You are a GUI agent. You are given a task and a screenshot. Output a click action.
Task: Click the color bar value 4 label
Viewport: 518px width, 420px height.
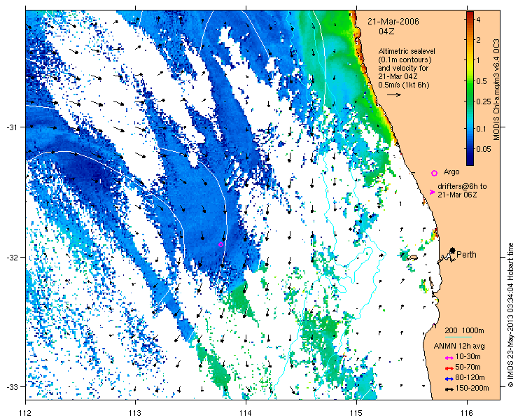[x=478, y=20]
